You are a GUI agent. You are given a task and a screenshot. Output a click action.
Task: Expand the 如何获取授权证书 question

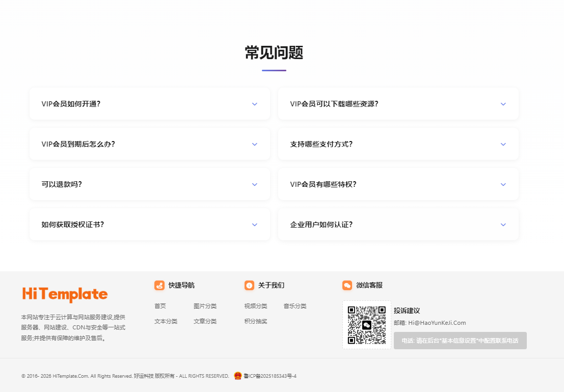150,224
